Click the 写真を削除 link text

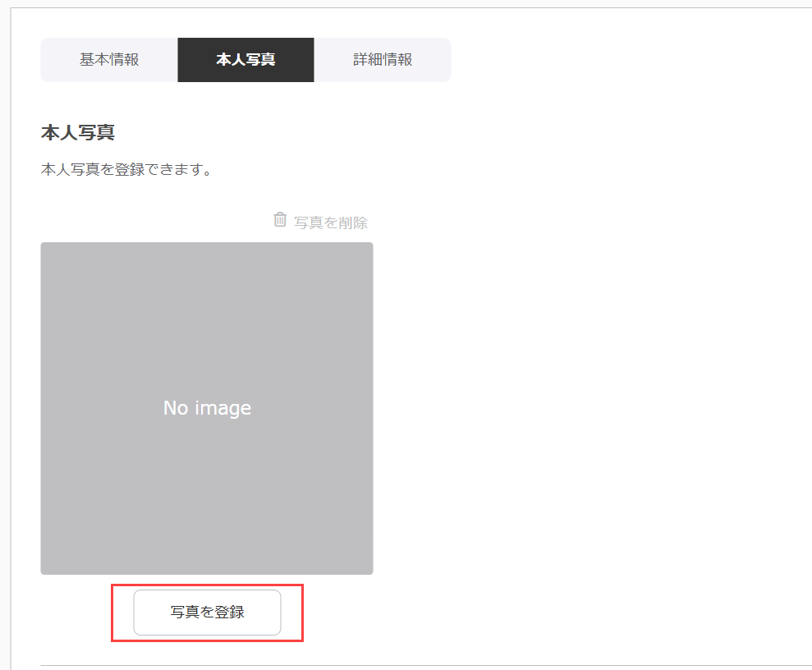(x=331, y=223)
